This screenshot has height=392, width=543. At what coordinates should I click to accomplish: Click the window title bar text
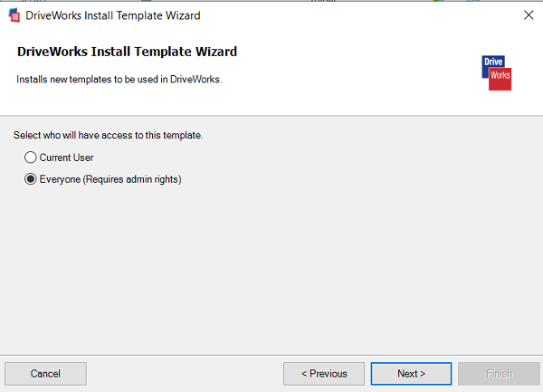(113, 15)
